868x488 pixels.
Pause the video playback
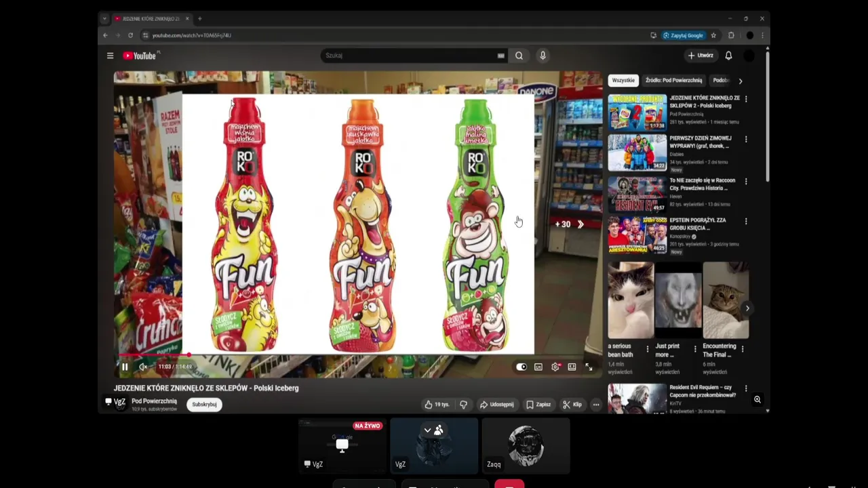(125, 367)
